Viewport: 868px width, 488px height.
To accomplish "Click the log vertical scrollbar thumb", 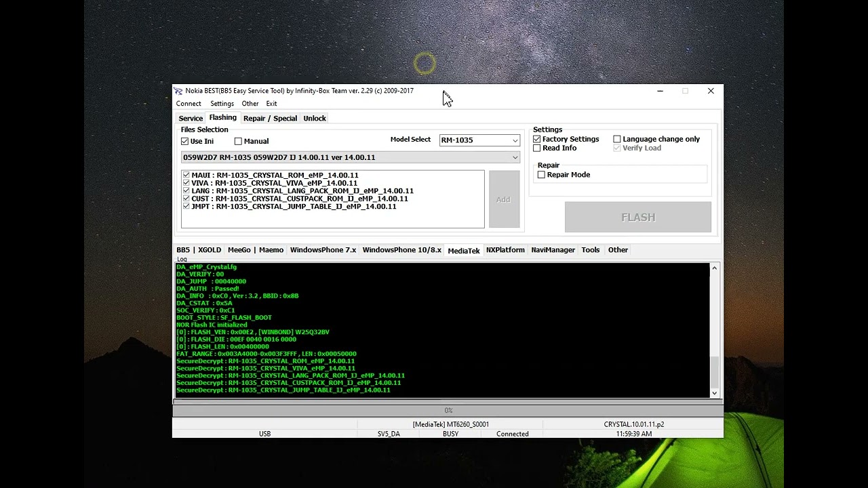I will (x=714, y=371).
